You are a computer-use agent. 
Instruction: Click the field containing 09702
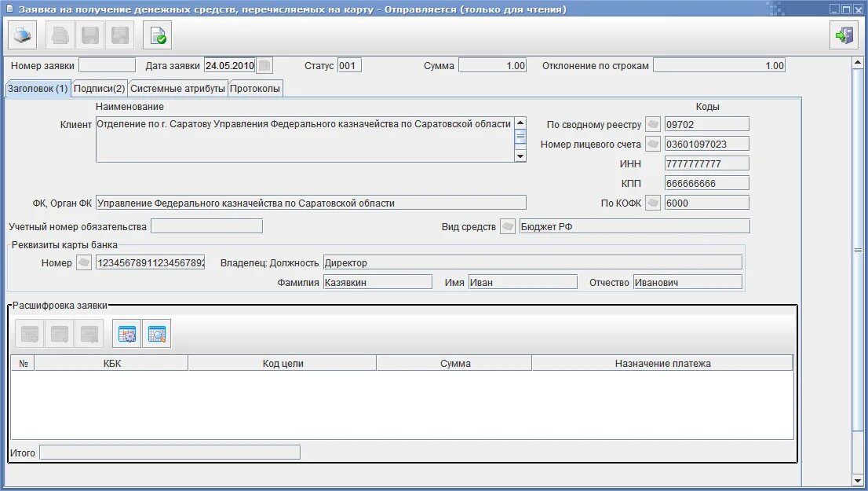click(x=707, y=124)
